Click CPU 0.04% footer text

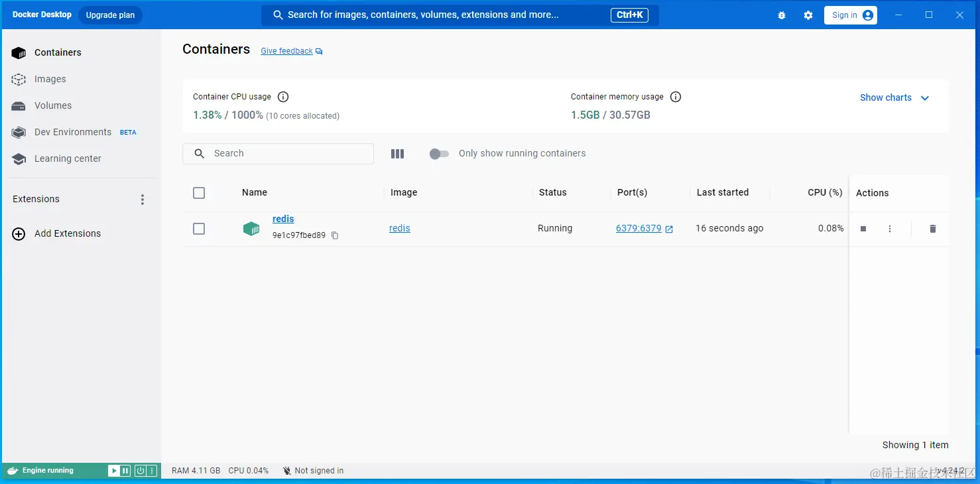tap(249, 471)
